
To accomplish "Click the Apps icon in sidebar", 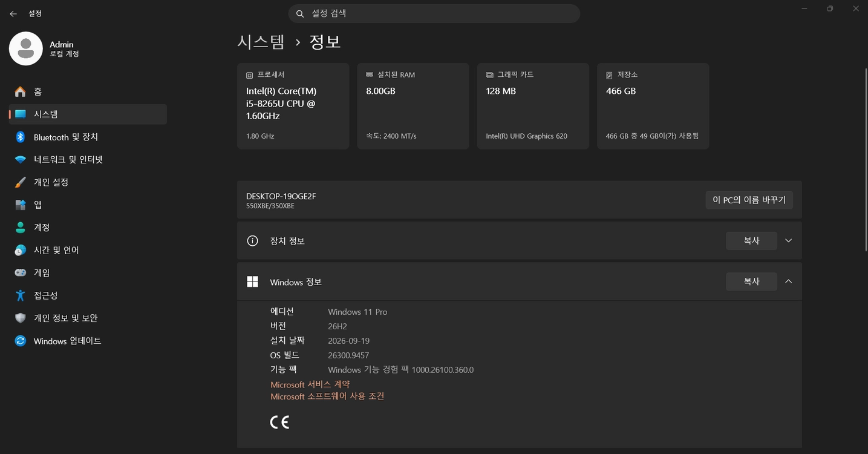I will pos(21,205).
